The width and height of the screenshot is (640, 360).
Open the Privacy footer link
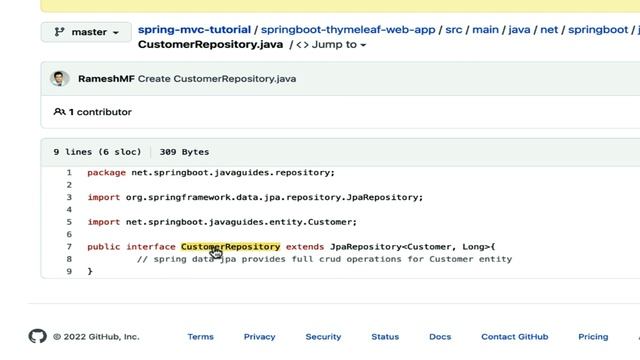(260, 337)
